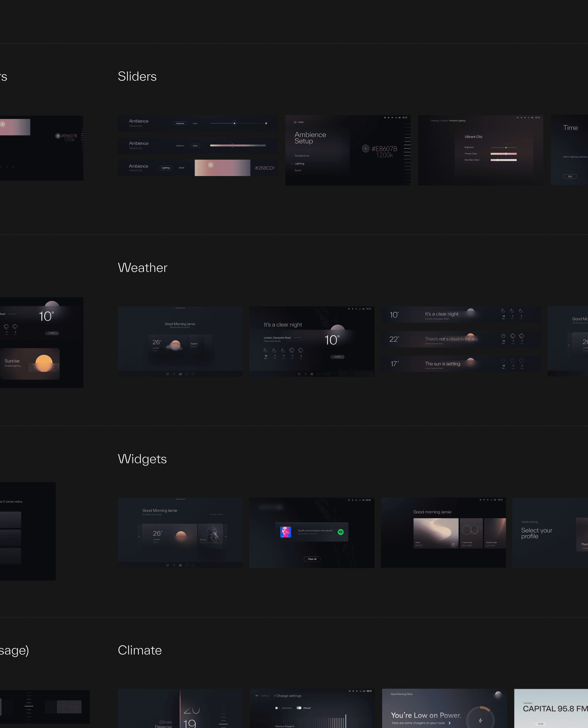
Task: Click the Sunrise Ambient Lighting card
Action: (30, 364)
